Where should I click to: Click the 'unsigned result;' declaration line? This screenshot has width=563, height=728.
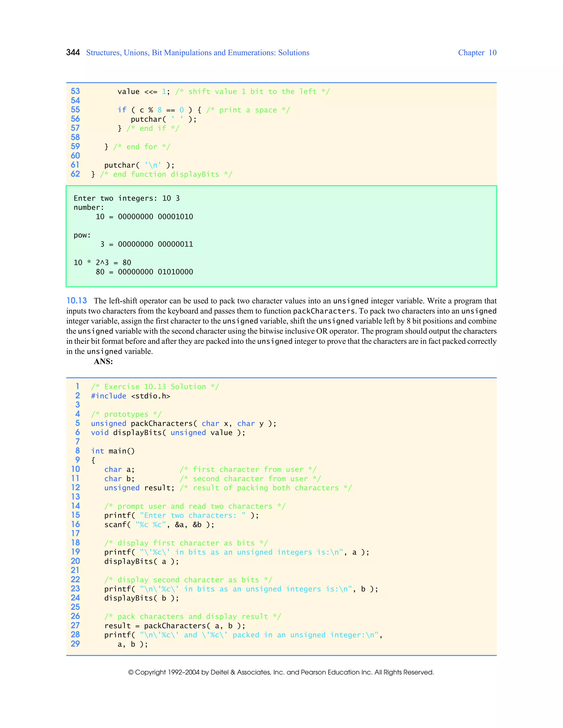(x=139, y=488)
